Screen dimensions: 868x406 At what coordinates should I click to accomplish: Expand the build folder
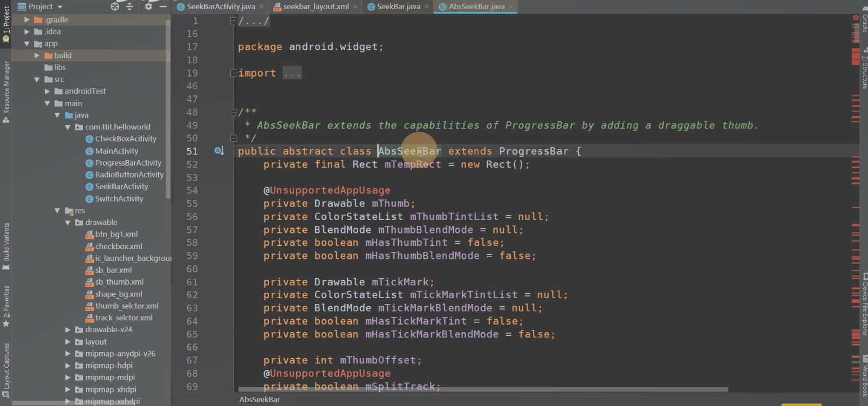(37, 56)
